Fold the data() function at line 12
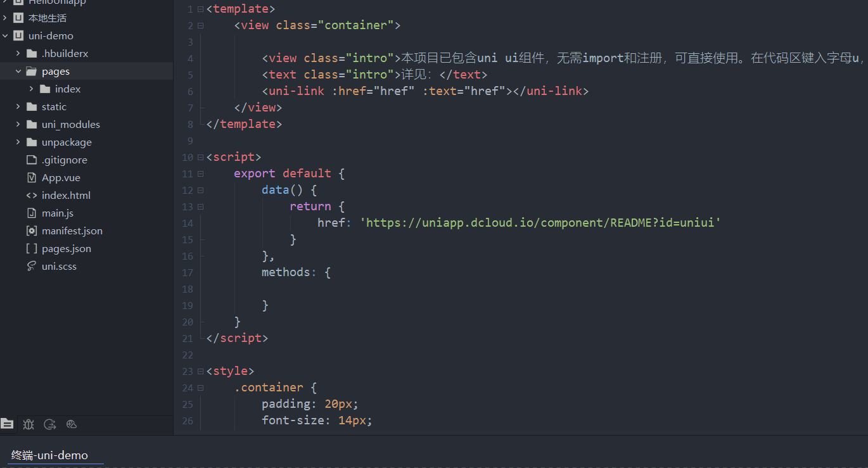 click(200, 191)
